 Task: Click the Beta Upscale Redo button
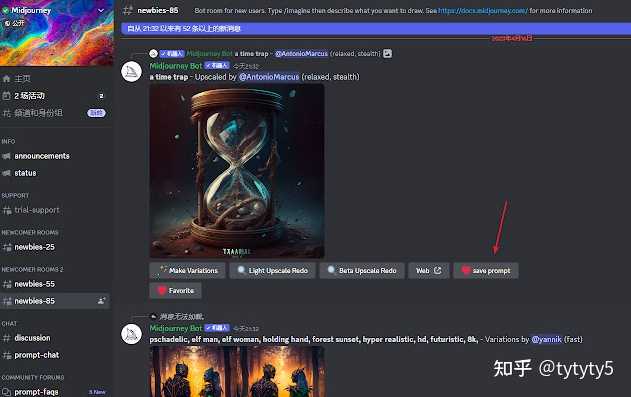point(362,271)
